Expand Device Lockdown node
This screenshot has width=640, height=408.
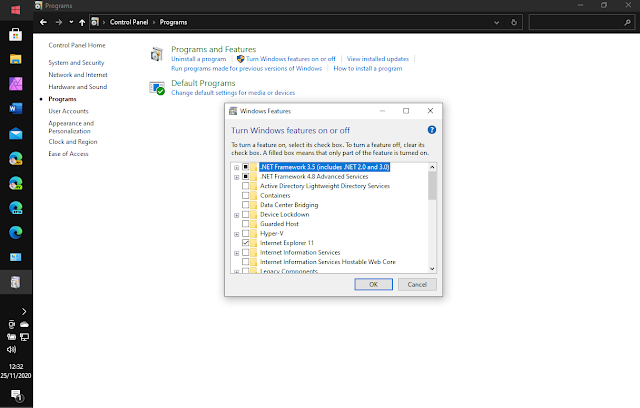click(x=236, y=215)
